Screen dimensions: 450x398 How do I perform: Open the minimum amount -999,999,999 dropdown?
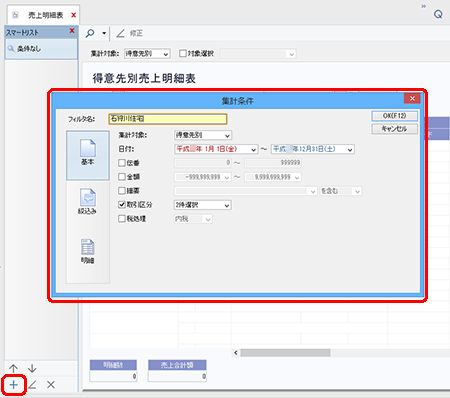[202, 177]
